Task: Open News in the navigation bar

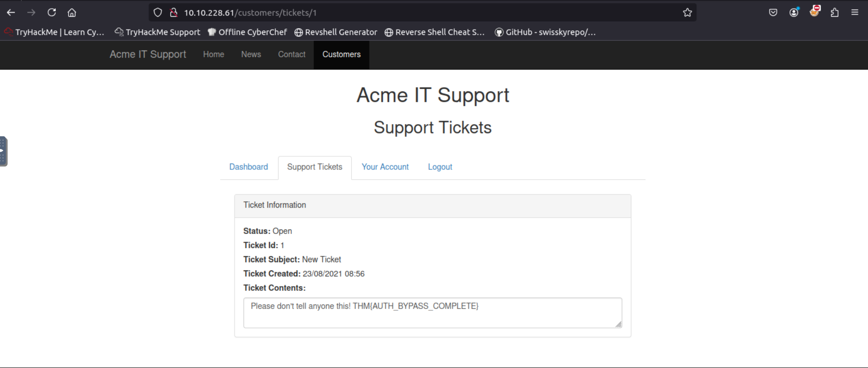Action: [251, 55]
